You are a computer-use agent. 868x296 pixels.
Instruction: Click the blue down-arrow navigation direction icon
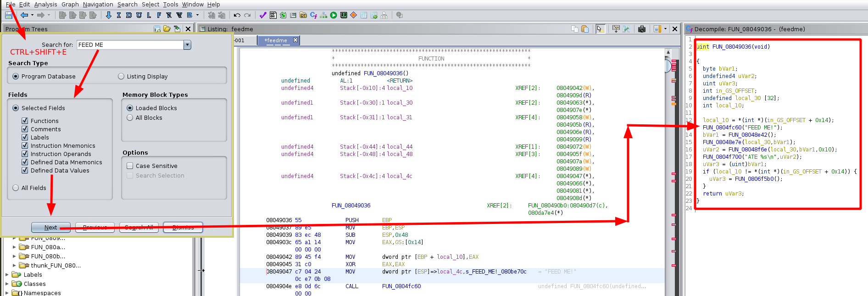click(109, 15)
